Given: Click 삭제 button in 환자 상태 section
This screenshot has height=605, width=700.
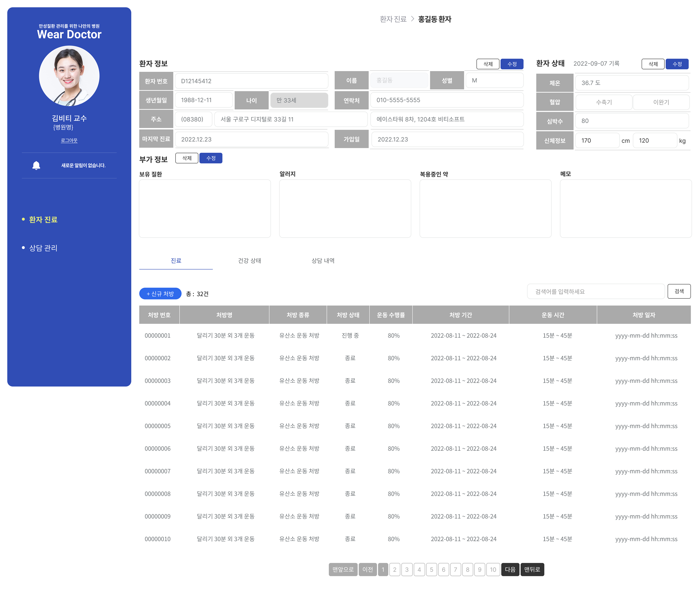Looking at the screenshot, I should (x=653, y=64).
